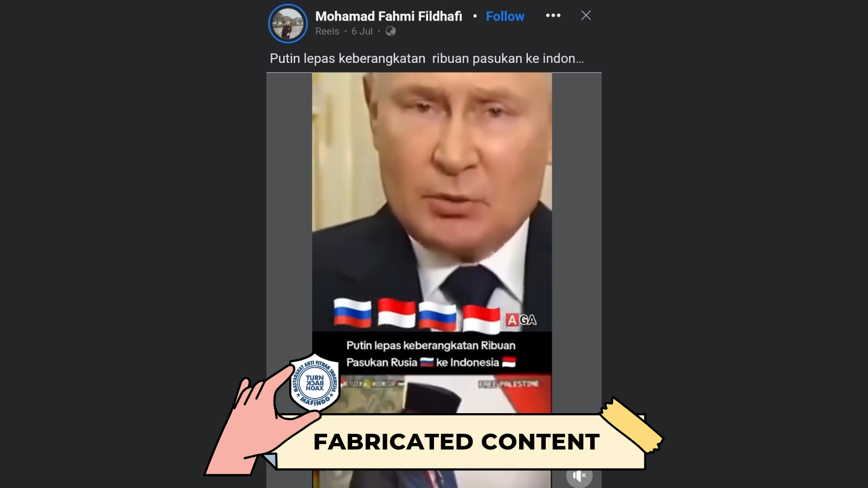The image size is (868, 488).
Task: Click the FREE PALESTINE label in video
Action: tap(509, 384)
